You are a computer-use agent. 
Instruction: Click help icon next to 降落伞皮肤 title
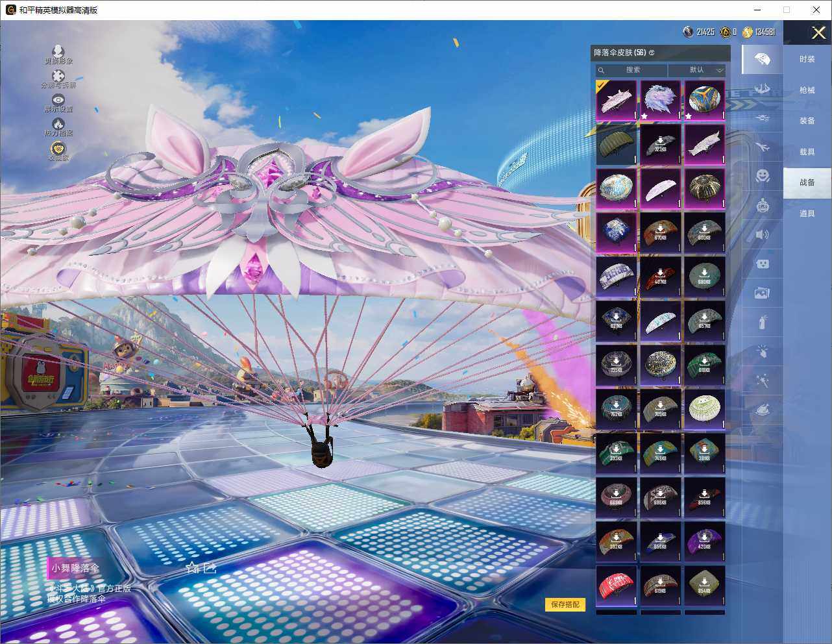point(652,53)
